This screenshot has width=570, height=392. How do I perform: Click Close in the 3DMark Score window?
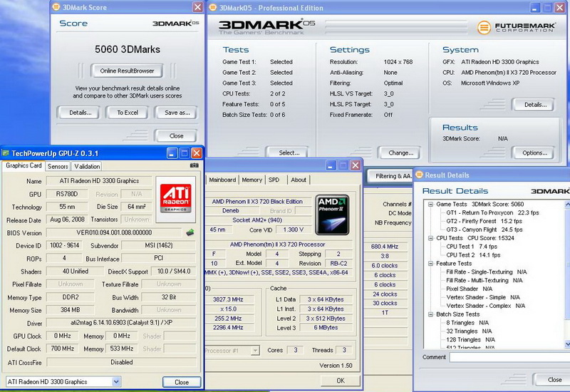pos(176,135)
